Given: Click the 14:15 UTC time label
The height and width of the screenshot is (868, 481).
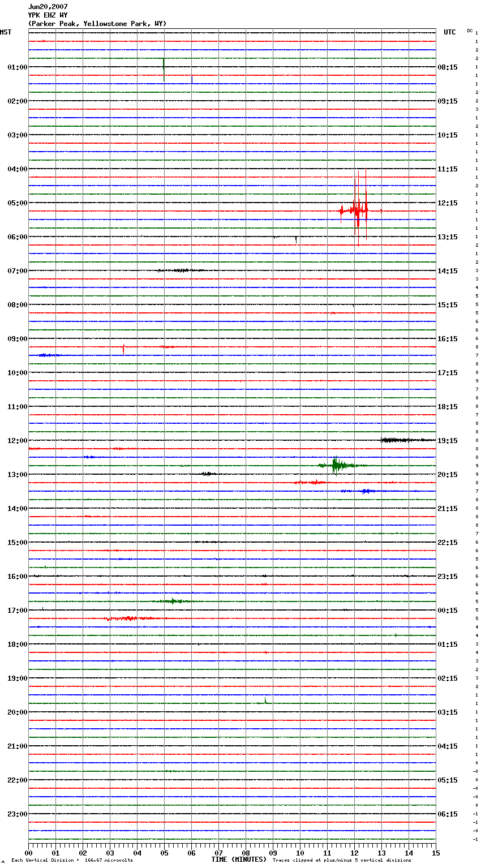Looking at the screenshot, I should point(448,271).
